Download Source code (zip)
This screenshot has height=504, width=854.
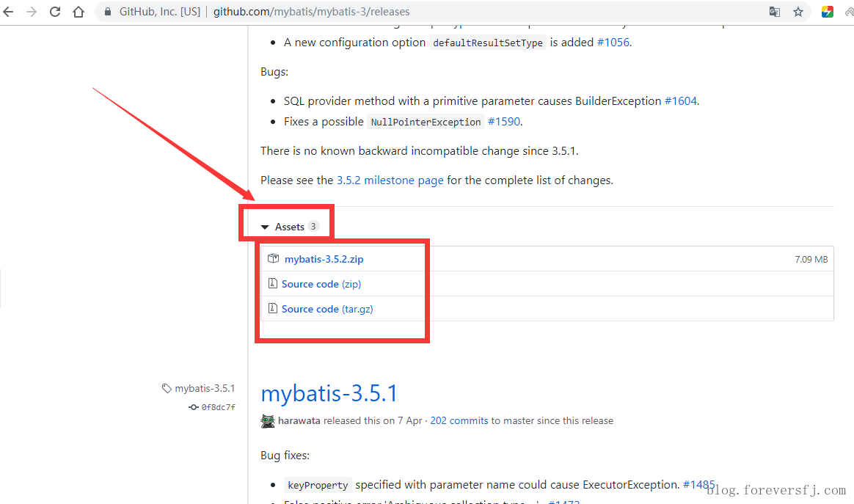(x=321, y=284)
